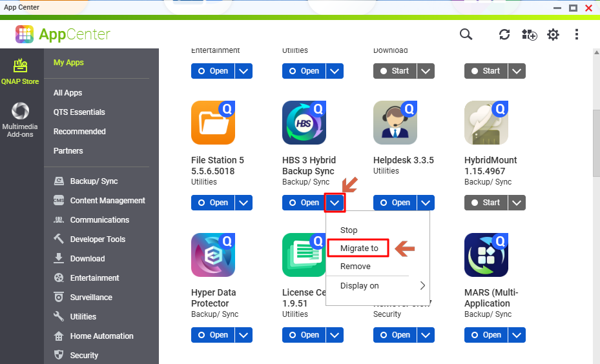Open App Center settings gear
Screen dimensions: 600x364
553,35
